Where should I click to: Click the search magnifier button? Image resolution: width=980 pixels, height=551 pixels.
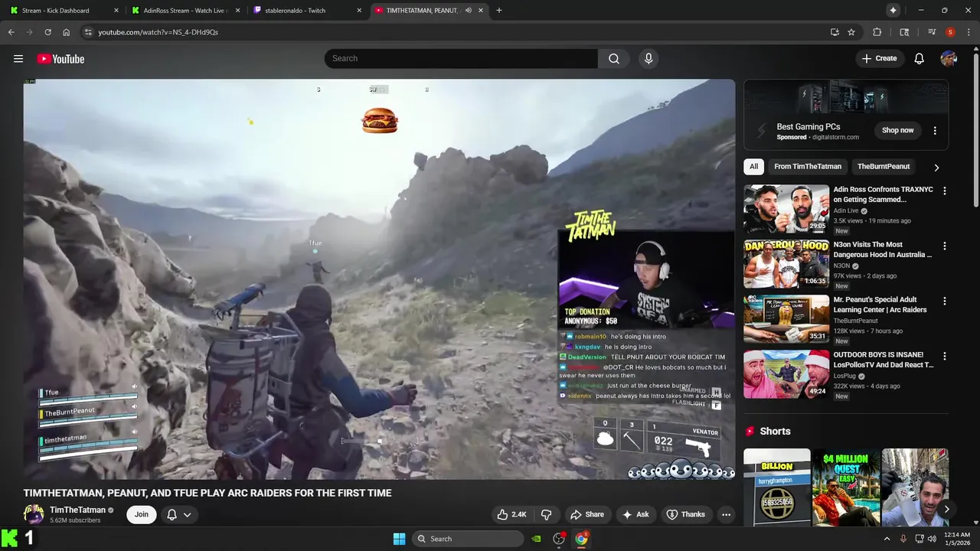point(614,59)
